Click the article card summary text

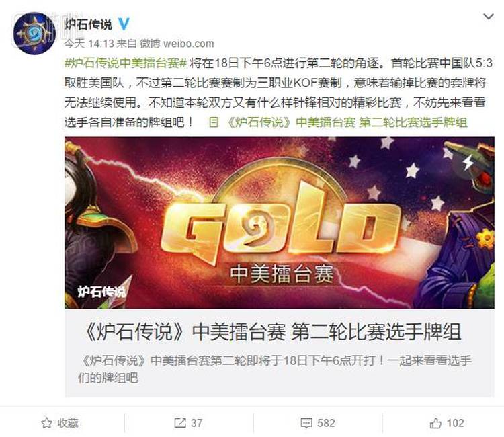coord(275,369)
